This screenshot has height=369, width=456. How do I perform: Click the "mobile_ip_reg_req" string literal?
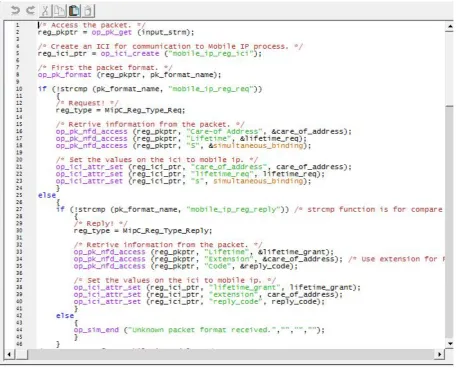coord(211,89)
